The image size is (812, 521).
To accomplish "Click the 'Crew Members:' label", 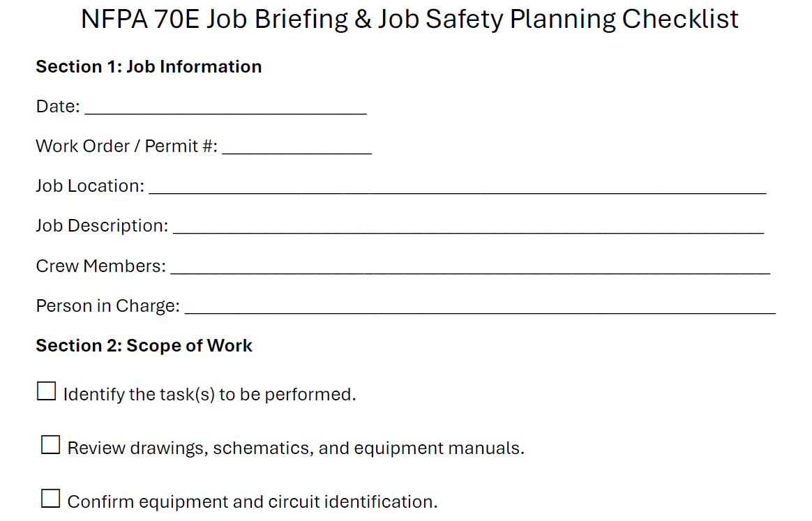I will (x=100, y=266).
